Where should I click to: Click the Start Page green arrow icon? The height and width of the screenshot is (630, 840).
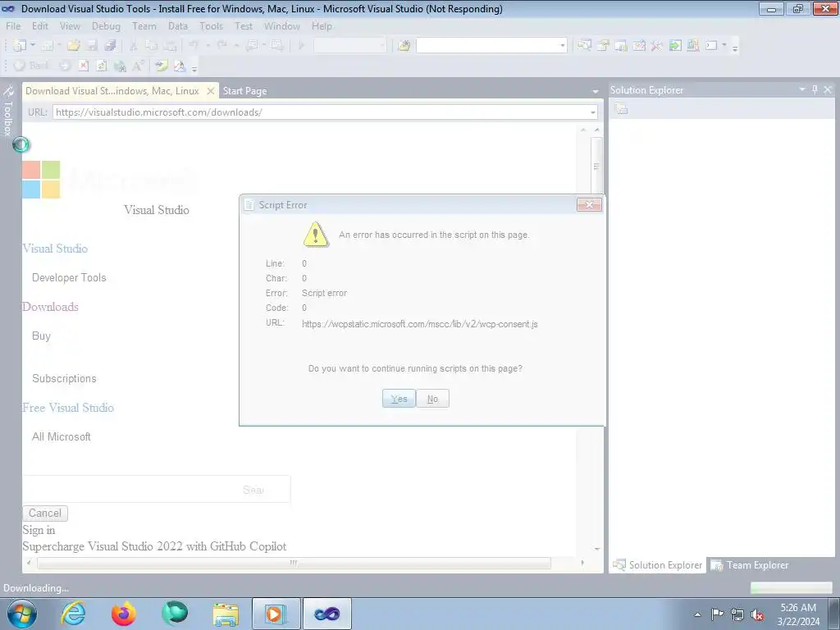click(x=675, y=46)
